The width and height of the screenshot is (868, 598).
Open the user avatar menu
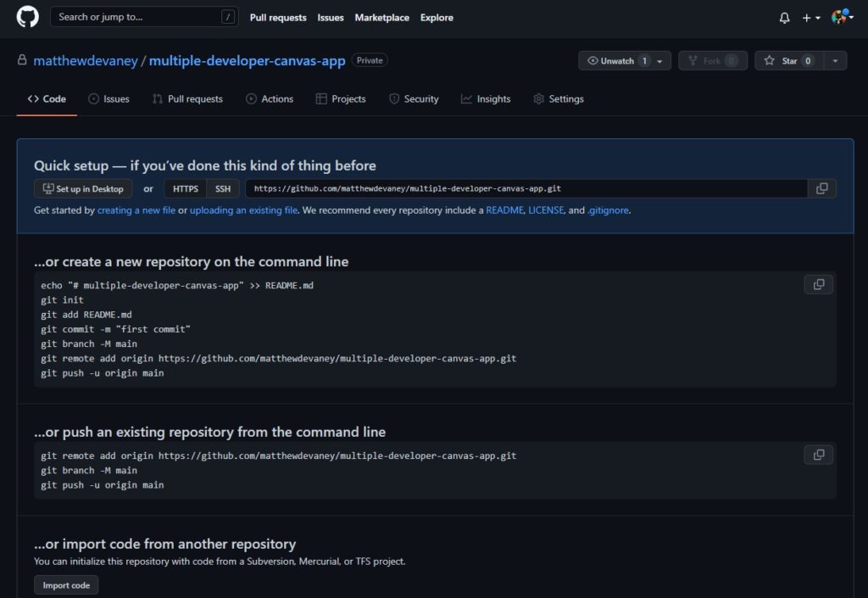coord(842,17)
